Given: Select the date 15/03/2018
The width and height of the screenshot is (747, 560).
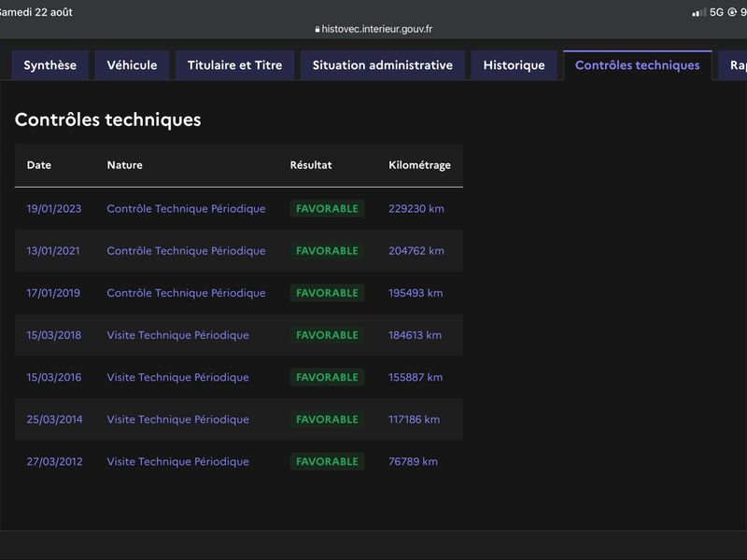Looking at the screenshot, I should pos(54,335).
